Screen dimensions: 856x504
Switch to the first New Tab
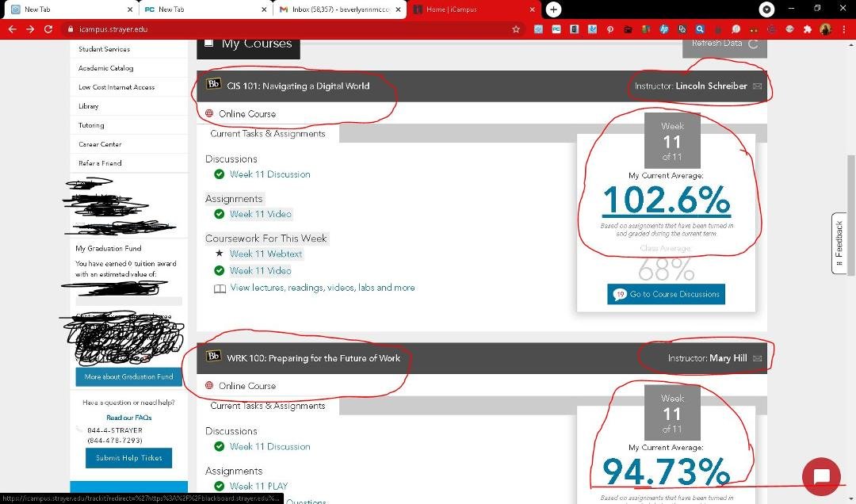71,10
